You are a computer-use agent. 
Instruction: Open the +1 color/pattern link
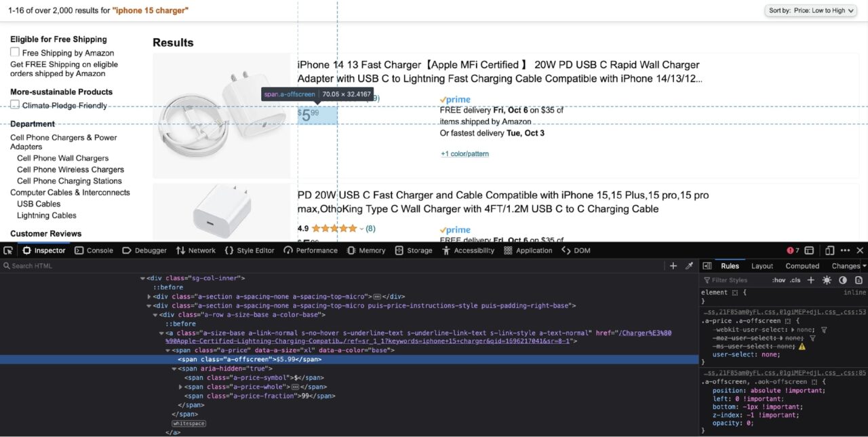[465, 154]
